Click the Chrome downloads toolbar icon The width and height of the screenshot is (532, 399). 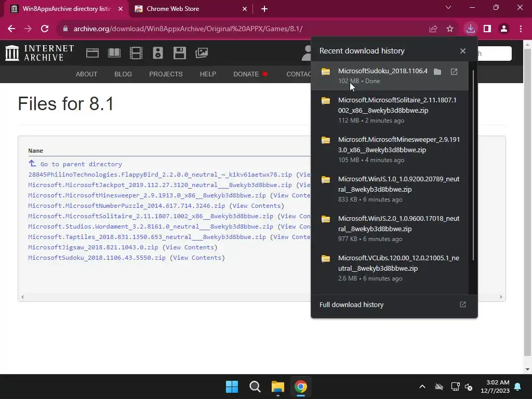pos(471,29)
